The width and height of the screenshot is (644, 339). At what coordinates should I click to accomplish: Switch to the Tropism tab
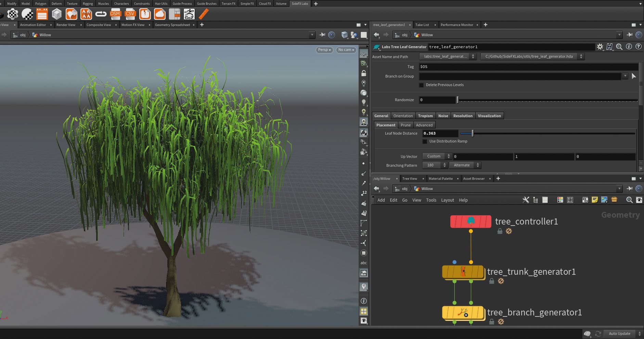pos(425,116)
